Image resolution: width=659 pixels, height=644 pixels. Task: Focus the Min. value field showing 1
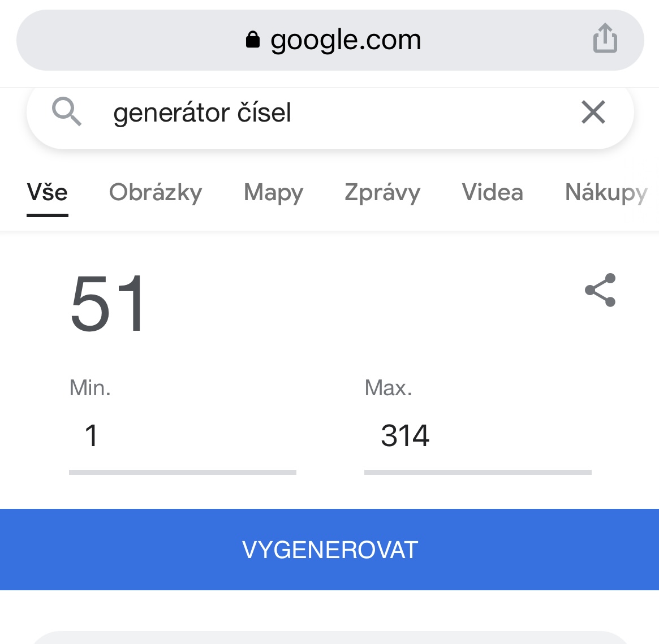click(182, 436)
